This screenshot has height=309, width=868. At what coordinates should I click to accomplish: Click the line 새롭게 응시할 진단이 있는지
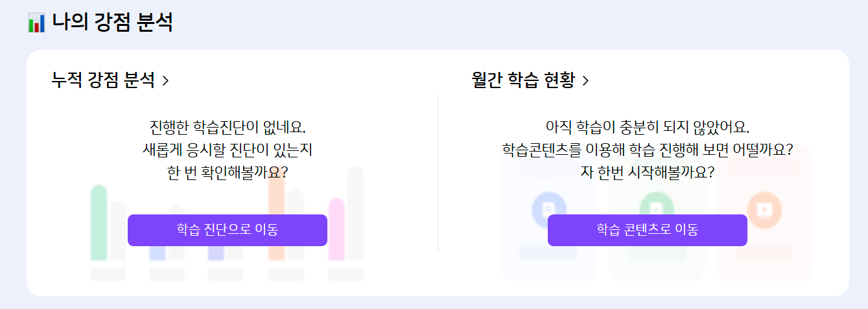[227, 150]
